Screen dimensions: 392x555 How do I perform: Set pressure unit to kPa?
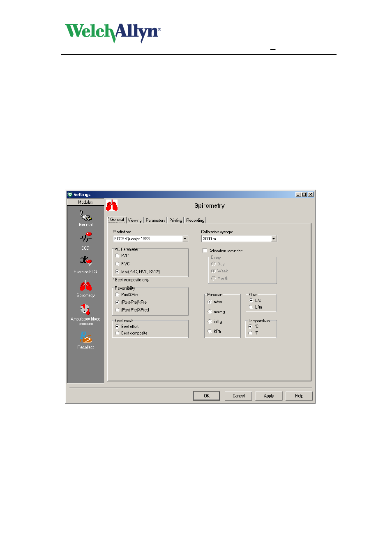(210, 332)
